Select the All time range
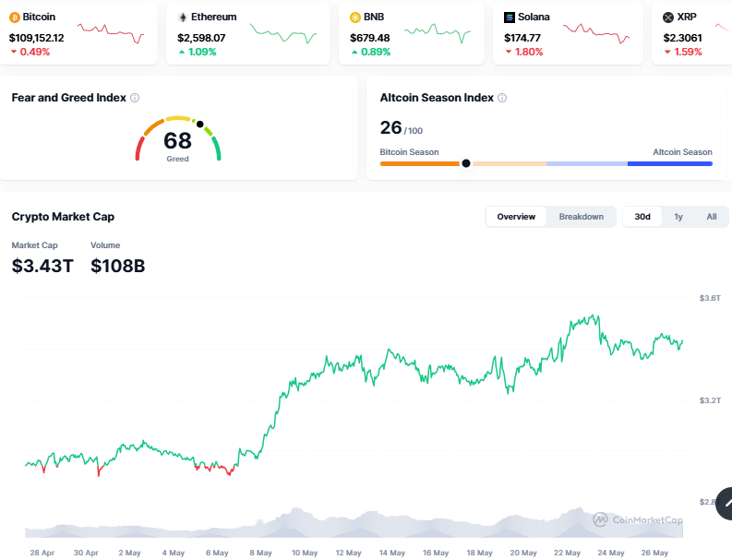The height and width of the screenshot is (560, 732). pyautogui.click(x=712, y=217)
